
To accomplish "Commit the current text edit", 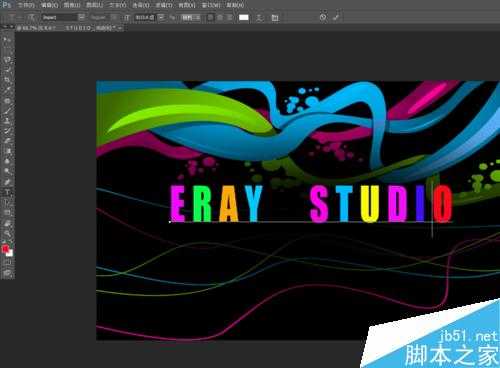I will pyautogui.click(x=336, y=17).
